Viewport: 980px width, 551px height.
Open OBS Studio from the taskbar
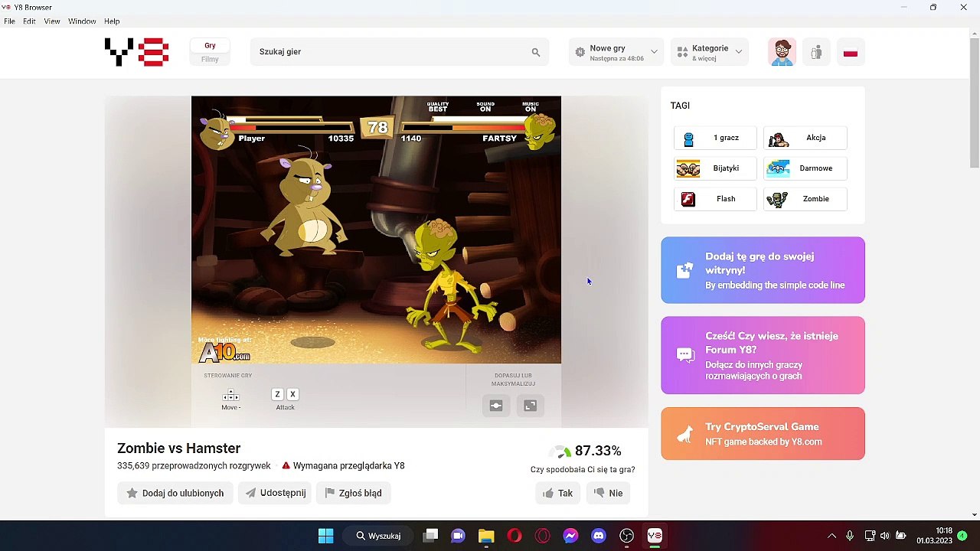coord(627,536)
